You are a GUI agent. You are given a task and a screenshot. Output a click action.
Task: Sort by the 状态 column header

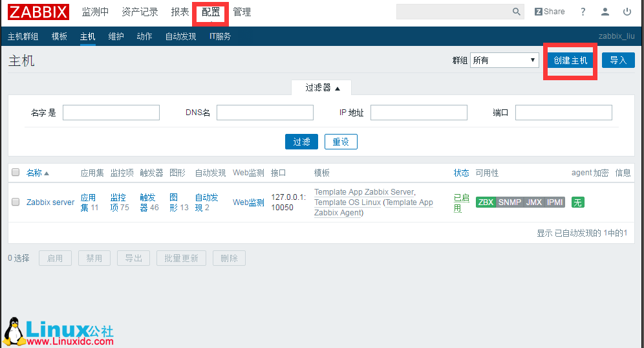pyautogui.click(x=461, y=173)
